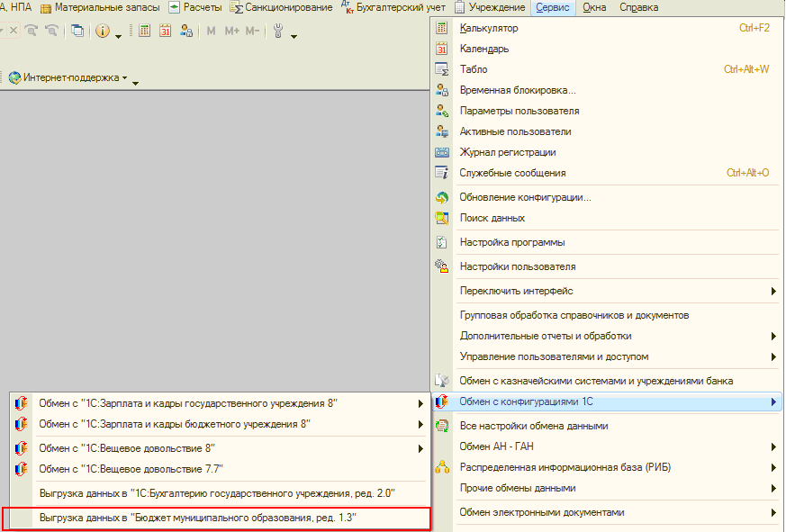The image size is (786, 532).
Task: Click the help info icon in toolbar
Action: click(103, 31)
